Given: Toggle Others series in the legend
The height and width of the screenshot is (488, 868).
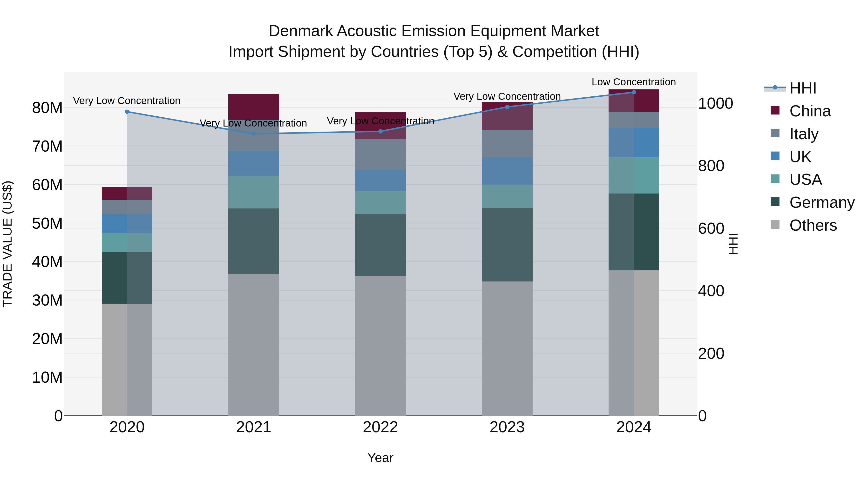Looking at the screenshot, I should tap(803, 225).
